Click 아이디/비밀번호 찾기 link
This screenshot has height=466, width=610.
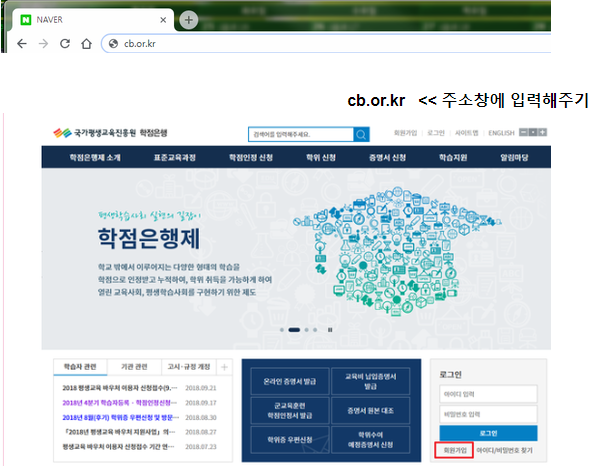(504, 450)
